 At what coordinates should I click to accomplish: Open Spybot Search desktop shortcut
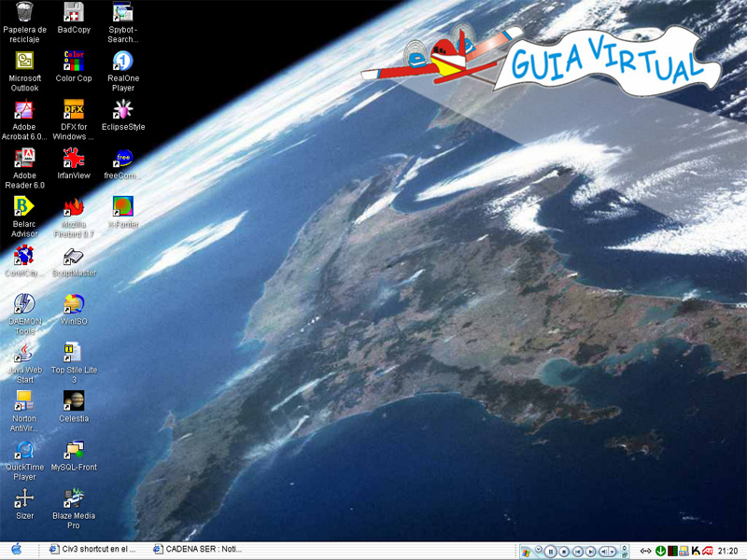point(122,13)
